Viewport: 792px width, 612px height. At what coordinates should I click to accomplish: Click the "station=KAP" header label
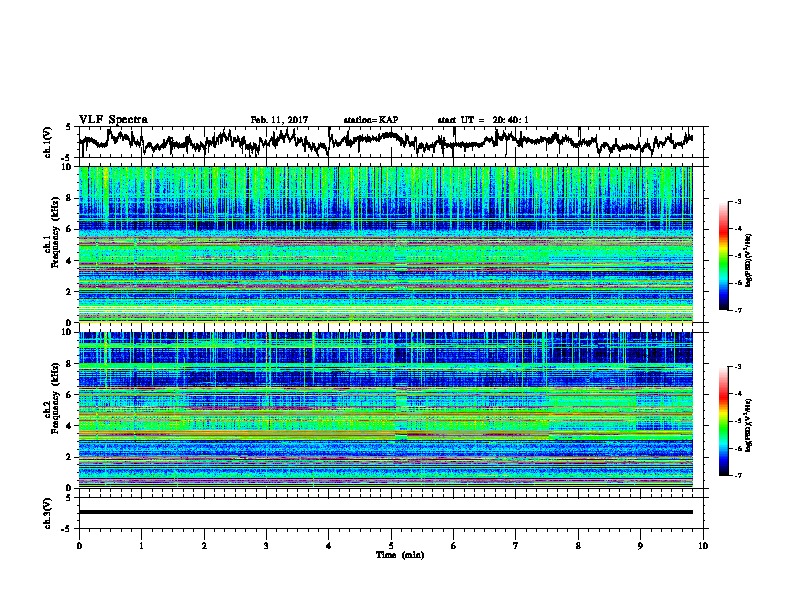(x=371, y=120)
